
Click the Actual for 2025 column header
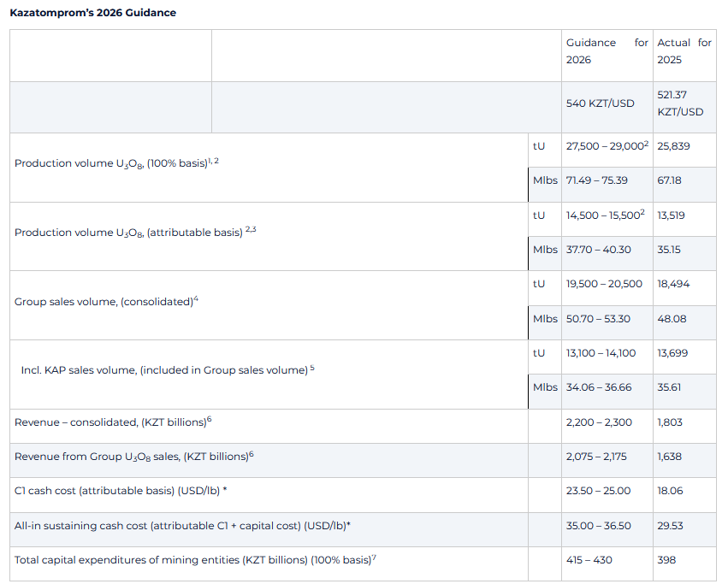[684, 51]
